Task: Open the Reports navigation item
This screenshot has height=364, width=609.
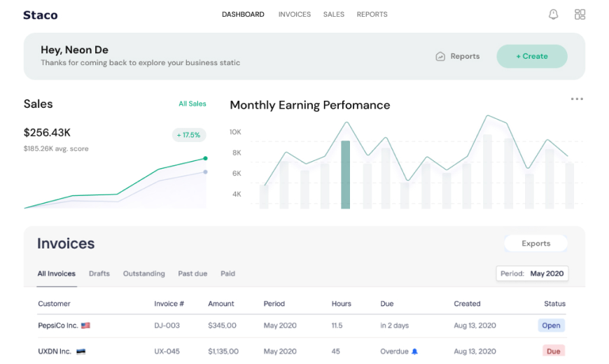Action: 372,15
